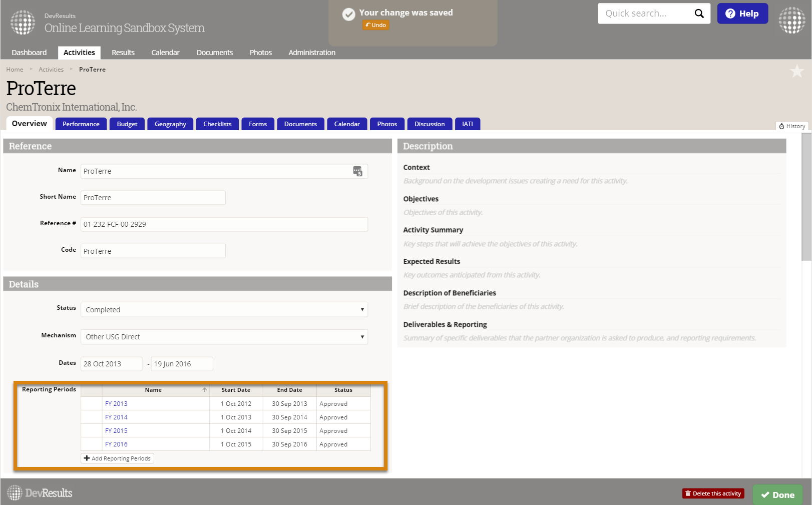
Task: Switch to the activity Documents tab
Action: point(300,124)
